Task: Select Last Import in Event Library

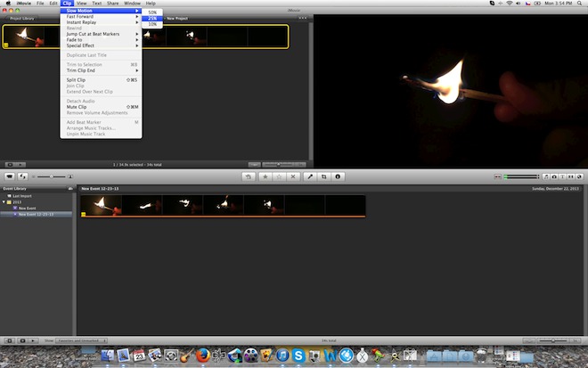Action: [x=18, y=196]
